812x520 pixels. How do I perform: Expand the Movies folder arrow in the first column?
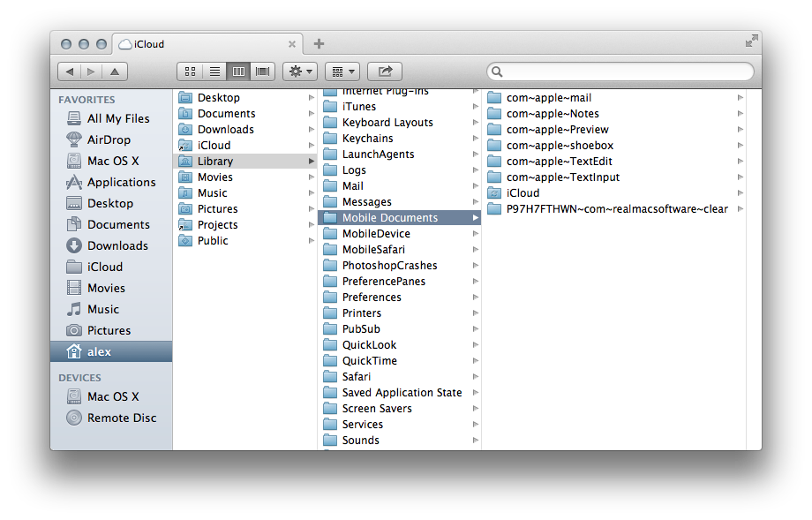[312, 177]
